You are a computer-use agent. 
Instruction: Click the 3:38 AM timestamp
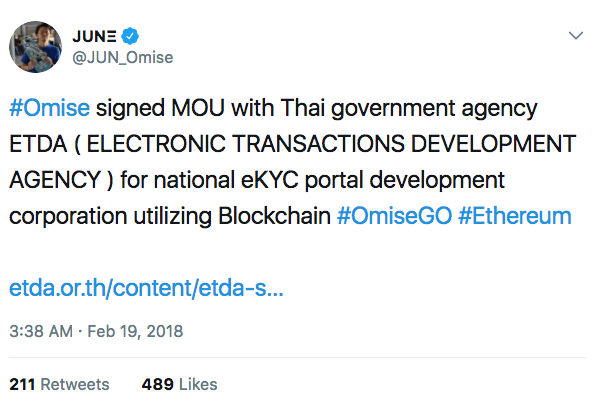(41, 331)
